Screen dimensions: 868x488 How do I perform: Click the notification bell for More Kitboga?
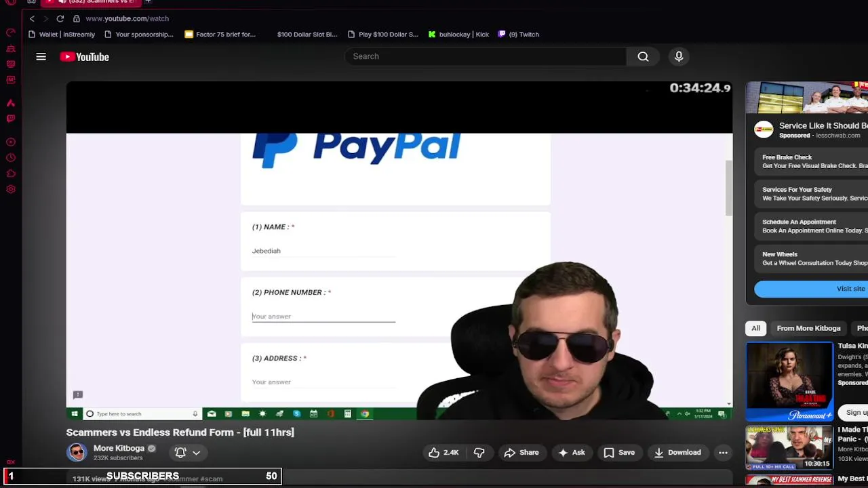[x=180, y=453]
